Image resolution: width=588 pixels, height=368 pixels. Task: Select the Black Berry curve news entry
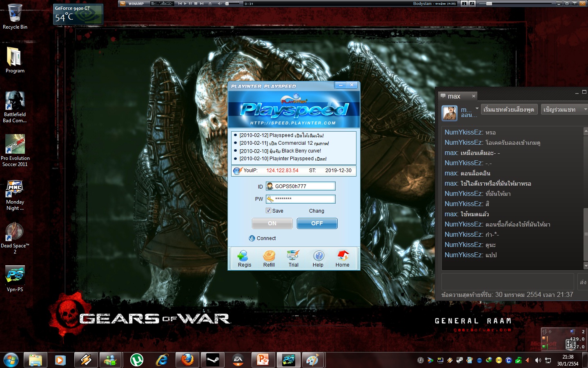(x=280, y=151)
